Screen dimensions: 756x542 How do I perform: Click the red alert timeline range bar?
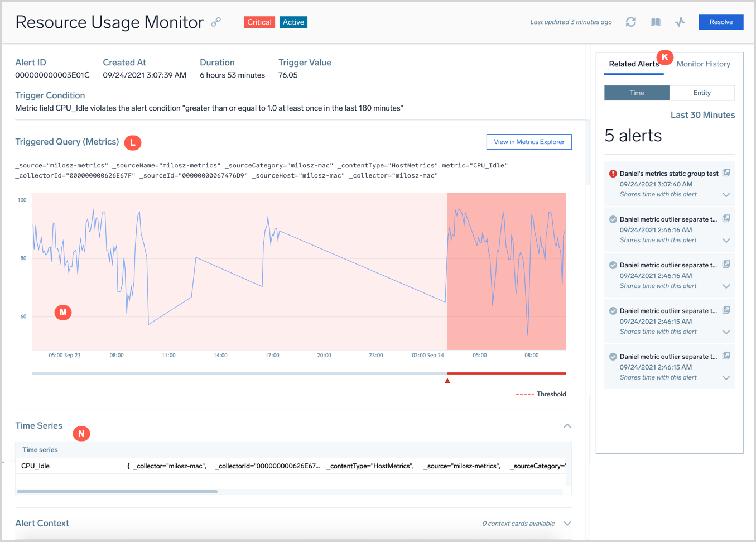pyautogui.click(x=506, y=373)
